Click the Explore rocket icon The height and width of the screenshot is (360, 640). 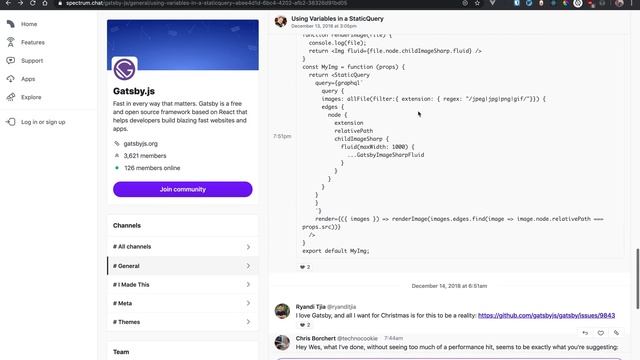pyautogui.click(x=11, y=97)
